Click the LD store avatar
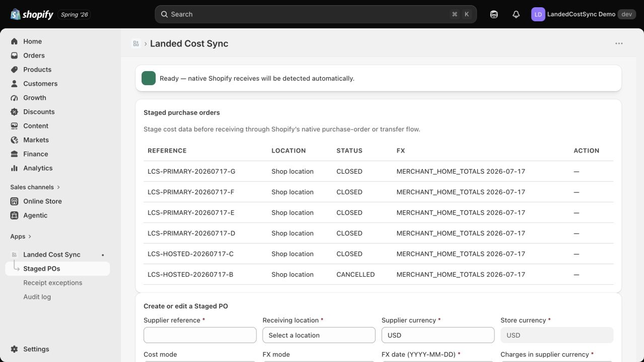Viewport: 644px width, 362px height. click(x=538, y=14)
